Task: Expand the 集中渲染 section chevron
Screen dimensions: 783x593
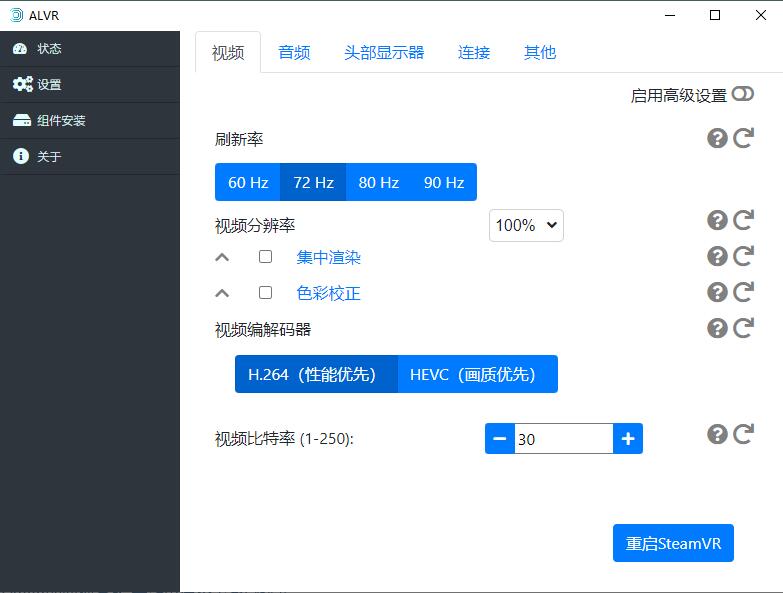Action: coord(223,257)
